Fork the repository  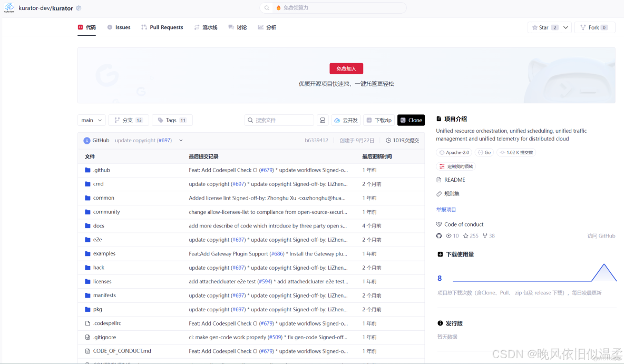pyautogui.click(x=594, y=27)
